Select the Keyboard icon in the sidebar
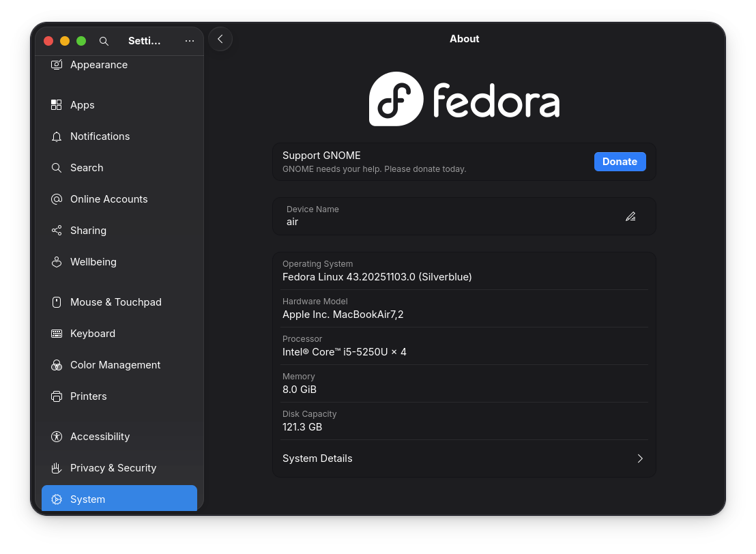Screen dimensions: 756x554 pyautogui.click(x=56, y=333)
